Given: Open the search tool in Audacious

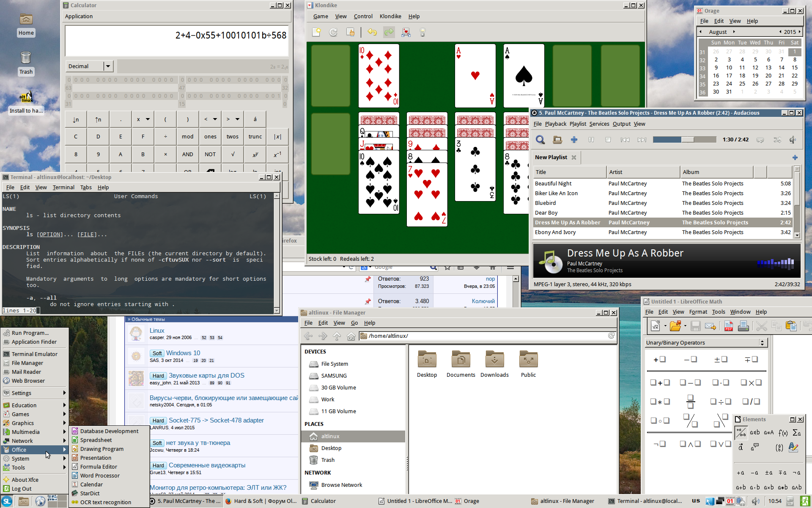Looking at the screenshot, I should pos(540,140).
